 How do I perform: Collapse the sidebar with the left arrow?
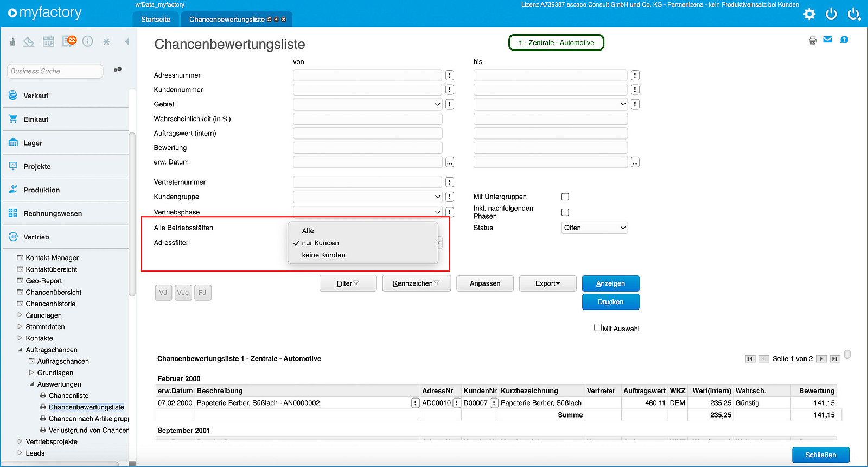(127, 41)
